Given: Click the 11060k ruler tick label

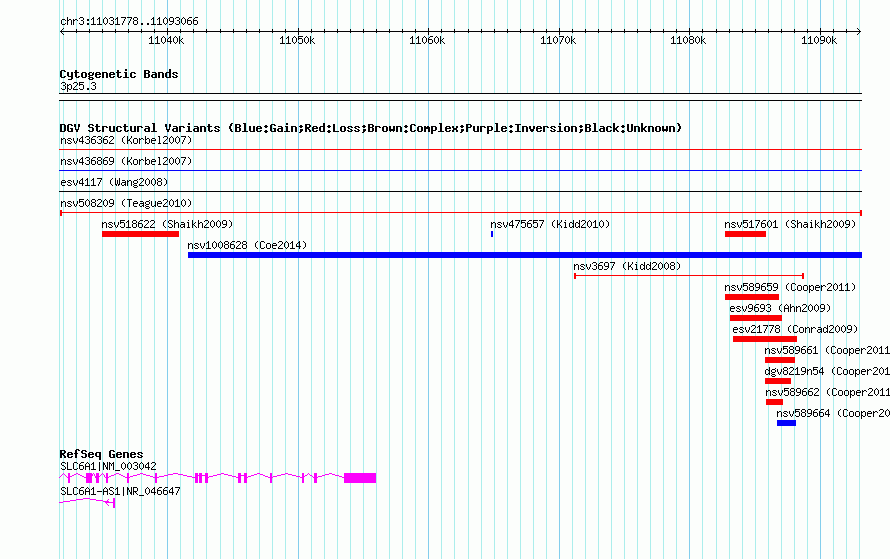Looking at the screenshot, I should (427, 40).
